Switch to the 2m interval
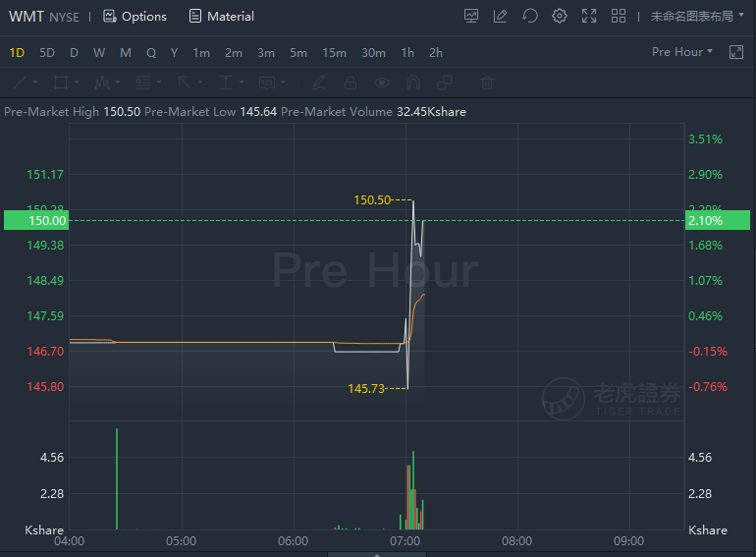 (234, 53)
